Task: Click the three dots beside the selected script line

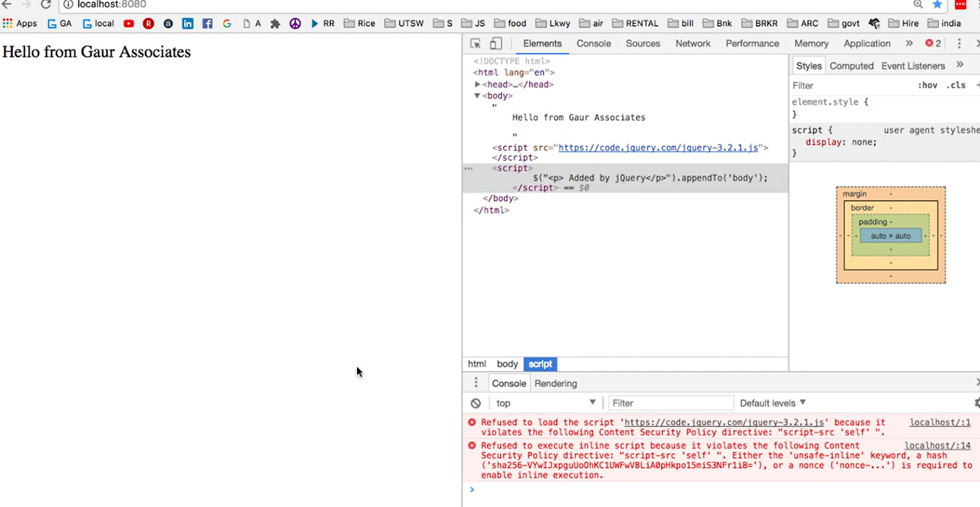Action: [x=469, y=168]
